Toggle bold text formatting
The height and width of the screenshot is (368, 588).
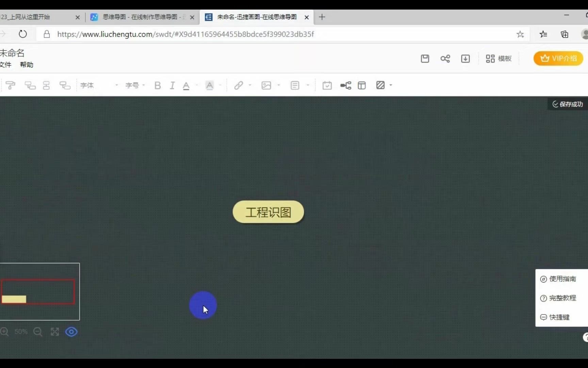point(158,85)
